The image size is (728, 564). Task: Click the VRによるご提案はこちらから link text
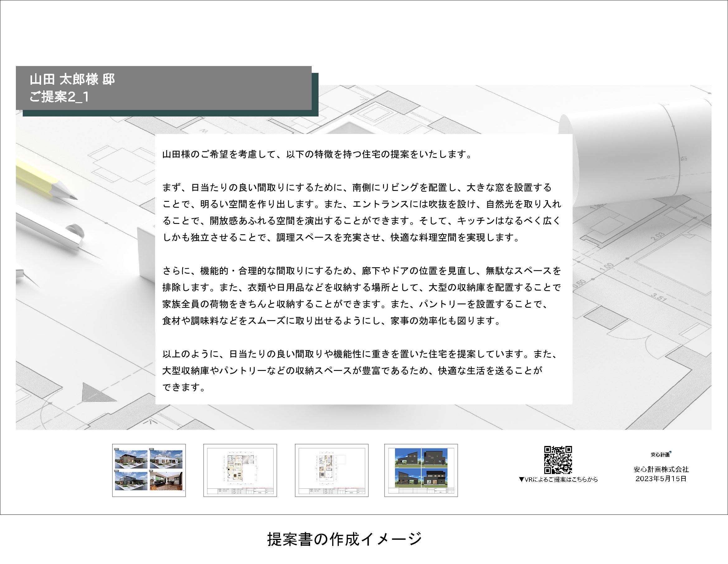pyautogui.click(x=558, y=479)
